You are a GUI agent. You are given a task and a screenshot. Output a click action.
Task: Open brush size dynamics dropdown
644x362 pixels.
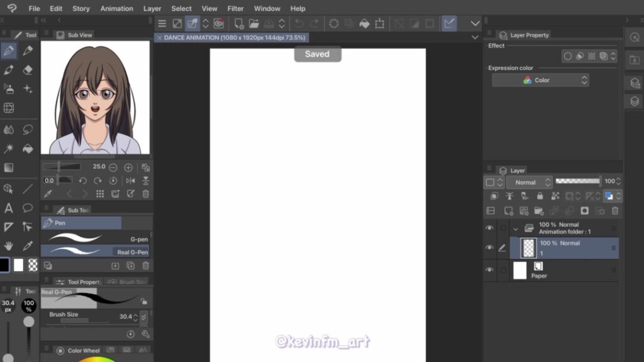[143, 317]
